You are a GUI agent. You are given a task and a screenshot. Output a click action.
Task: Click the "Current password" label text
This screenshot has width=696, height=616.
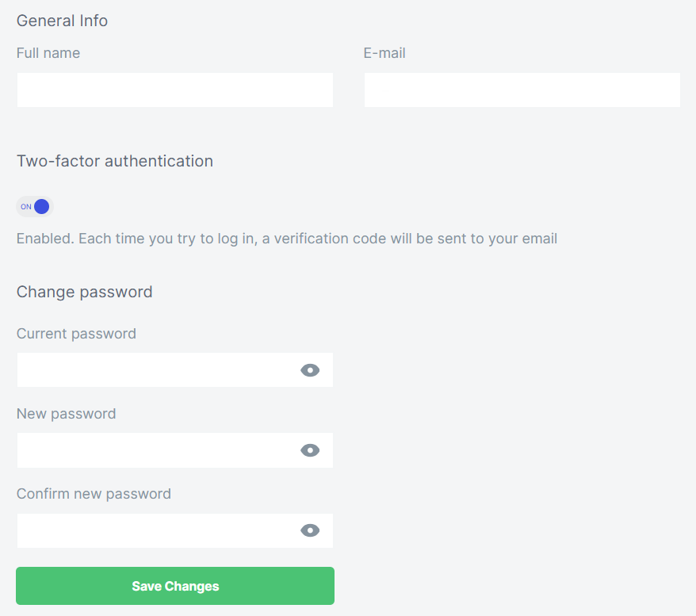pos(76,334)
